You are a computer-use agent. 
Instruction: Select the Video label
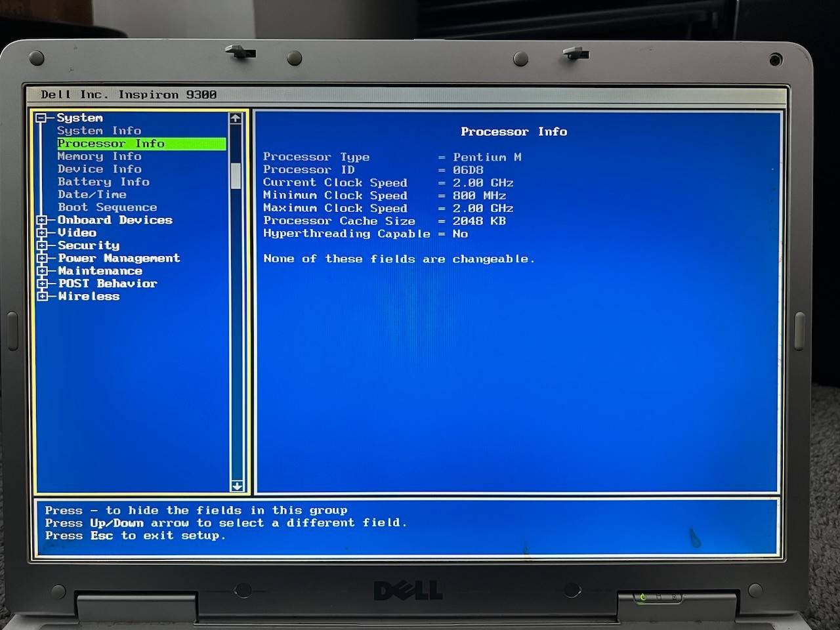77,232
